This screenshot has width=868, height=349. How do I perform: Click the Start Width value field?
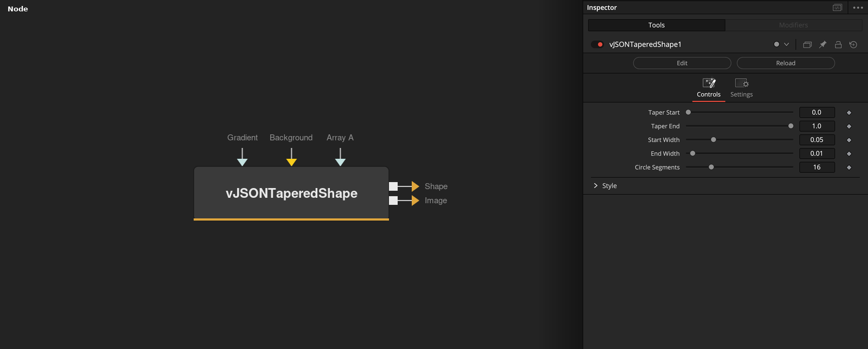click(817, 140)
